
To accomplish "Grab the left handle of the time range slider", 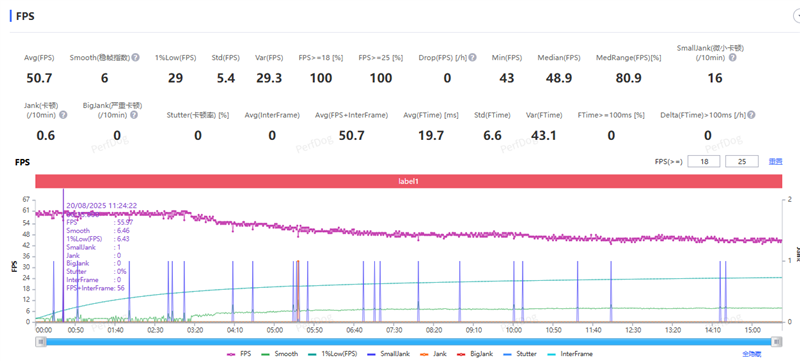I will (x=40, y=342).
